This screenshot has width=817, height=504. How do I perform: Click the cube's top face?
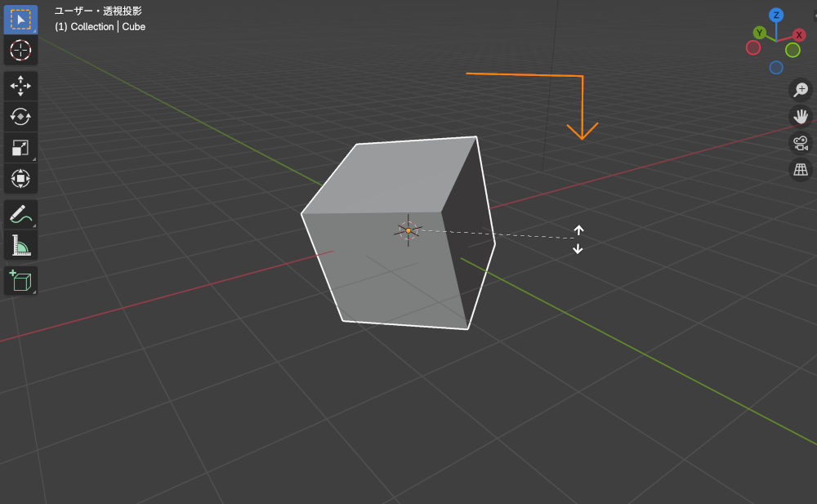click(392, 176)
